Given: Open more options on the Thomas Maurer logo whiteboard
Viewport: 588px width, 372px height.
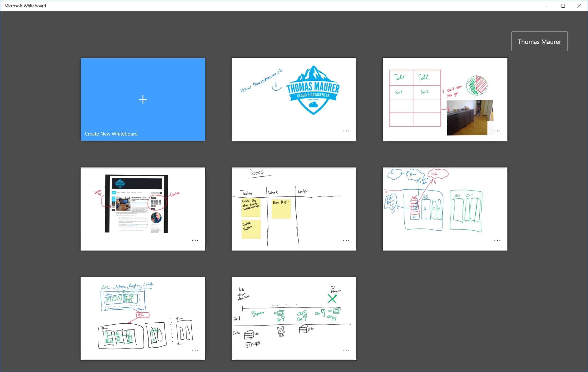Looking at the screenshot, I should [346, 131].
